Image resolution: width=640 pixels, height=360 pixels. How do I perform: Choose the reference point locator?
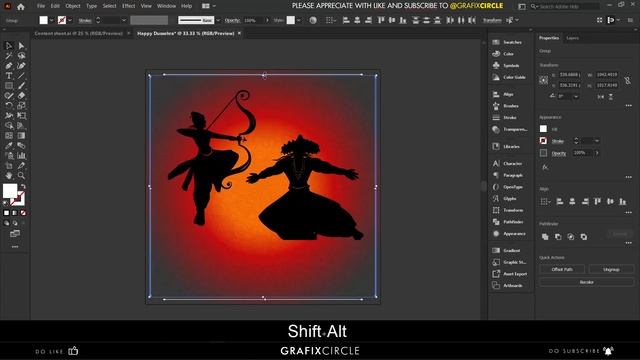543,80
